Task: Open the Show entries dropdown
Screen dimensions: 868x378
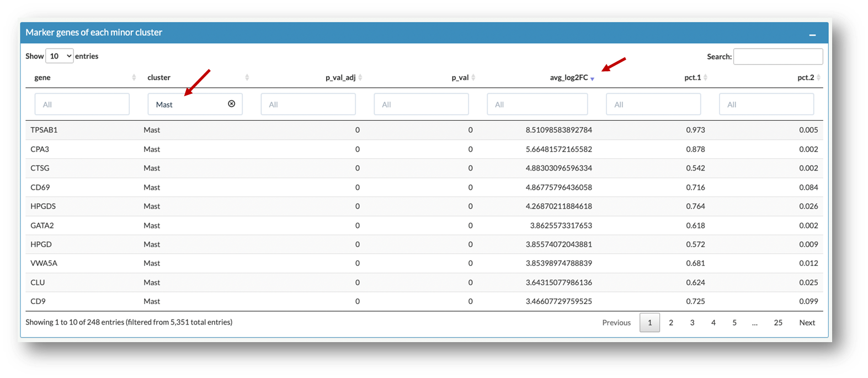Action: pyautogui.click(x=60, y=56)
